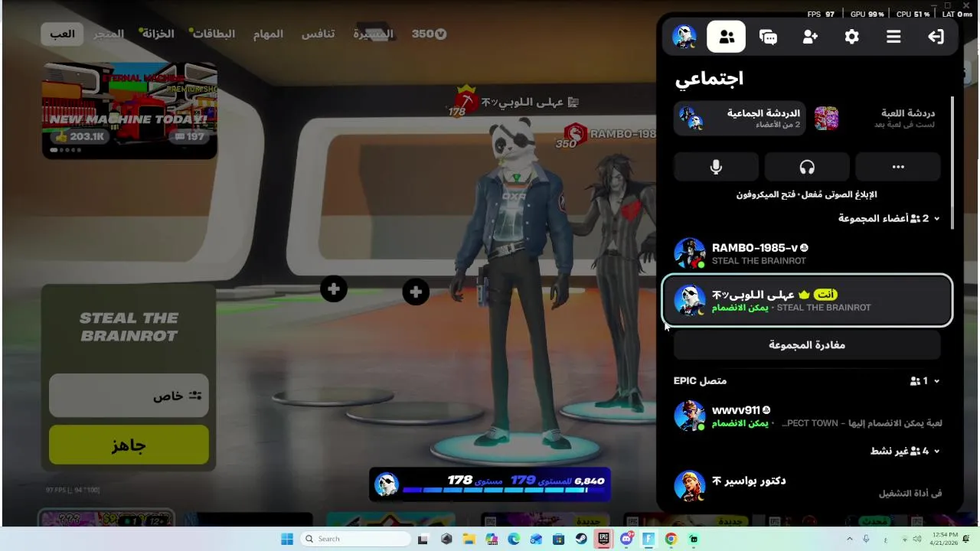
Task: Open Microsoft Edge from the taskbar
Action: click(x=514, y=539)
